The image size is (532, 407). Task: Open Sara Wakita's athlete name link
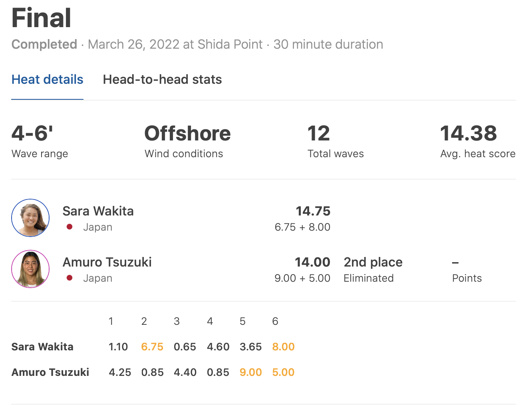[98, 211]
